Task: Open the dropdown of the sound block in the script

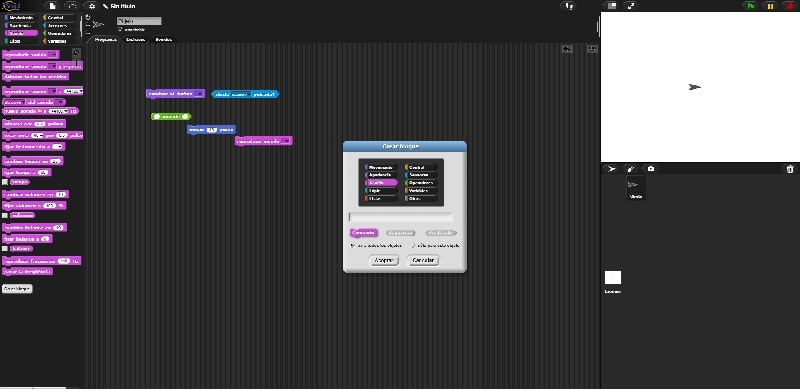Action: [286, 141]
